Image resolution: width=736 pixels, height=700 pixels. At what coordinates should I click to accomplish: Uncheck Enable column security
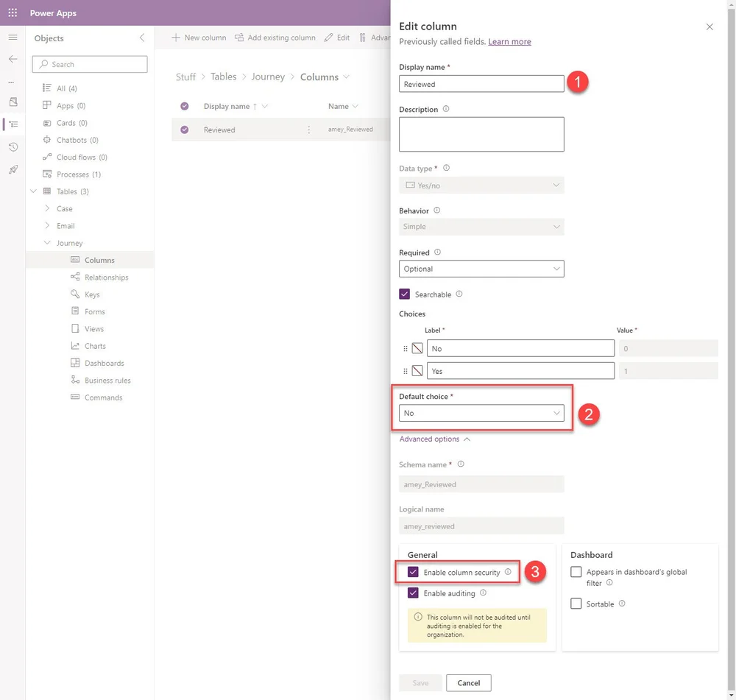coord(413,572)
